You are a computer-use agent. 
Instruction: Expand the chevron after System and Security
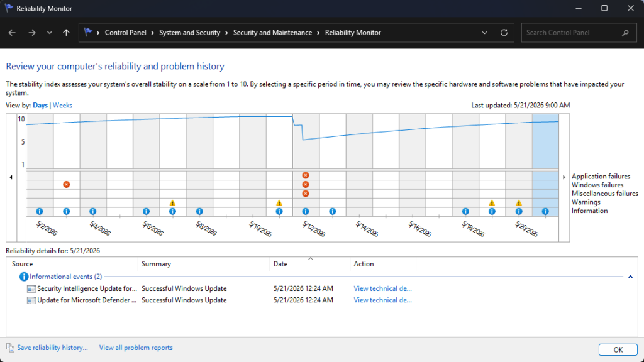pos(226,33)
